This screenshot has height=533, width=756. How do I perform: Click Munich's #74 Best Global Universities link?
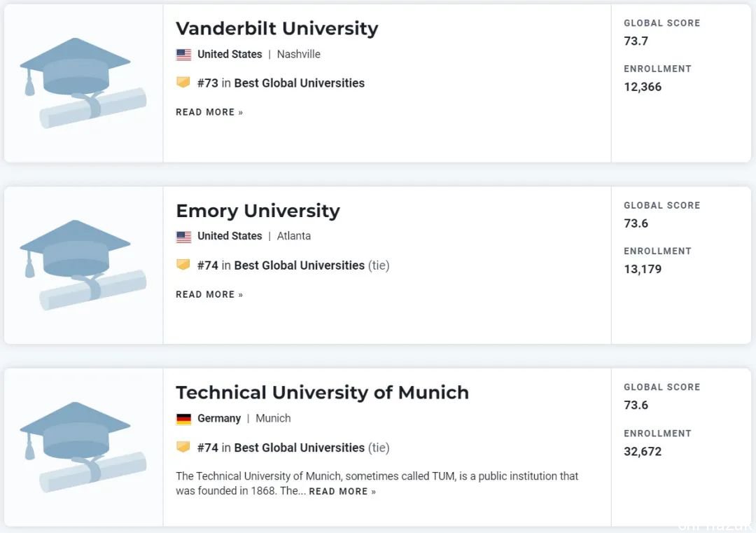pyautogui.click(x=281, y=448)
